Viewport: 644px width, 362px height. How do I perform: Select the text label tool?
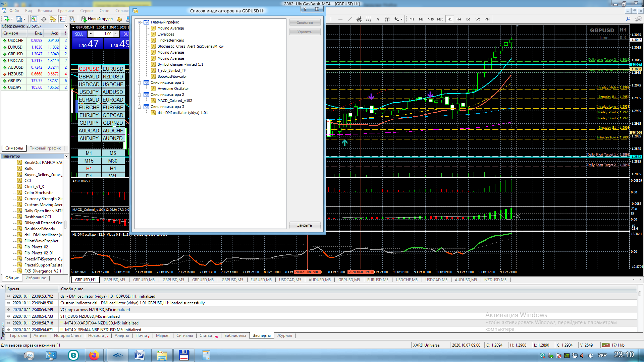(x=387, y=19)
